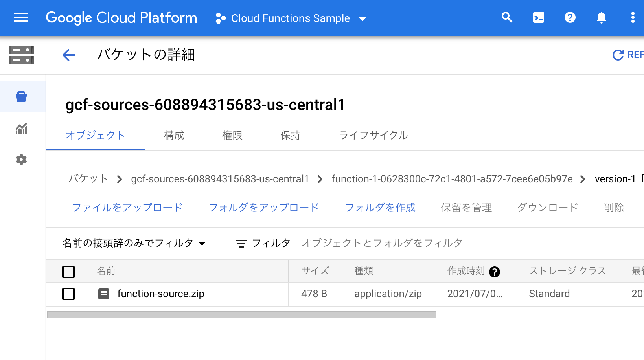The image size is (644, 360).
Task: Open the search in Google Cloud Console
Action: [x=507, y=18]
